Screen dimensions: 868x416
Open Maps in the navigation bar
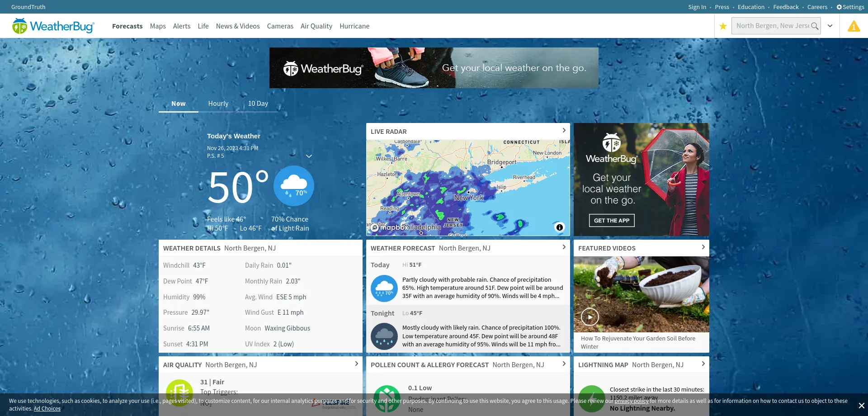coord(158,26)
